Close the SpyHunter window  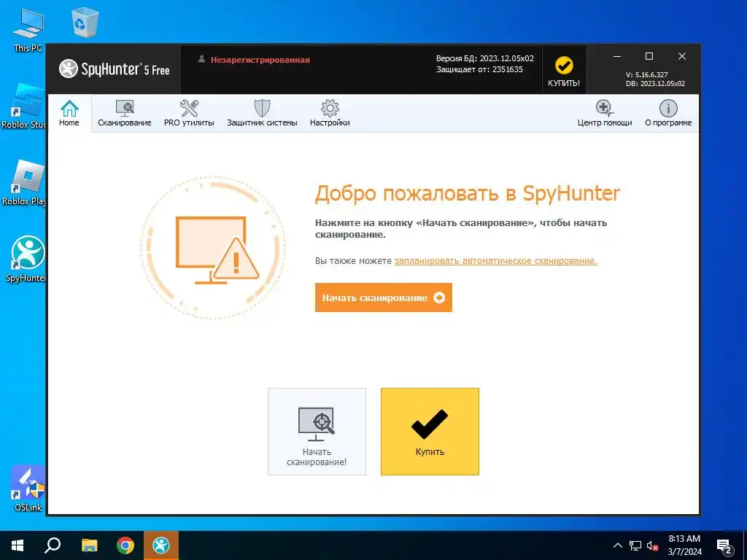pos(682,56)
